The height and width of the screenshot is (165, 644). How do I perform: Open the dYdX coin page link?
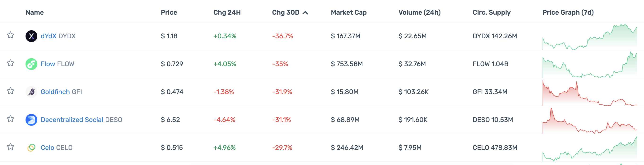click(48, 36)
